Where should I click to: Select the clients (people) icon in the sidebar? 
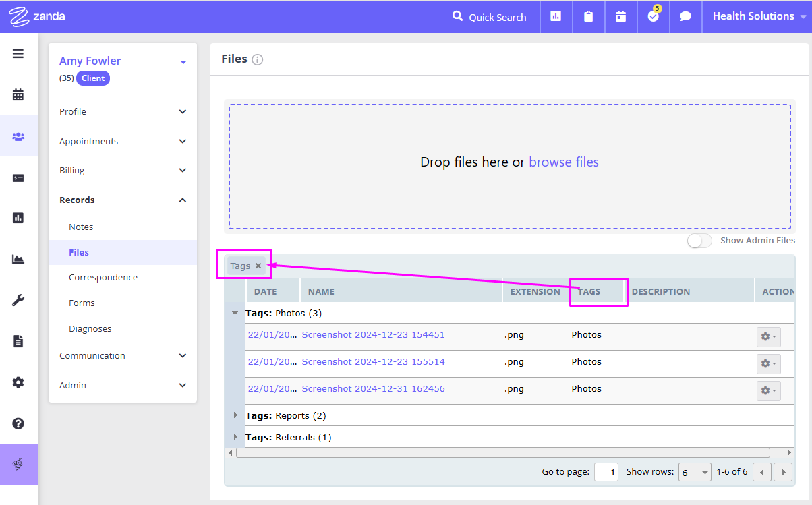pyautogui.click(x=19, y=136)
